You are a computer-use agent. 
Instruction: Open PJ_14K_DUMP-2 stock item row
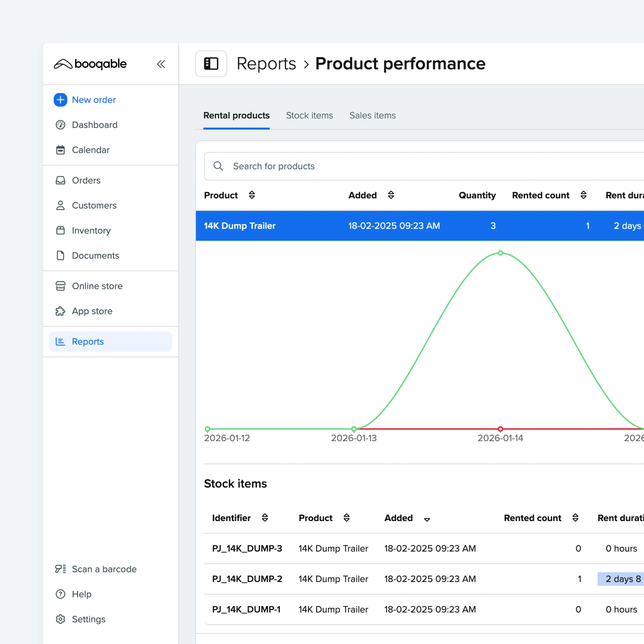tap(247, 579)
